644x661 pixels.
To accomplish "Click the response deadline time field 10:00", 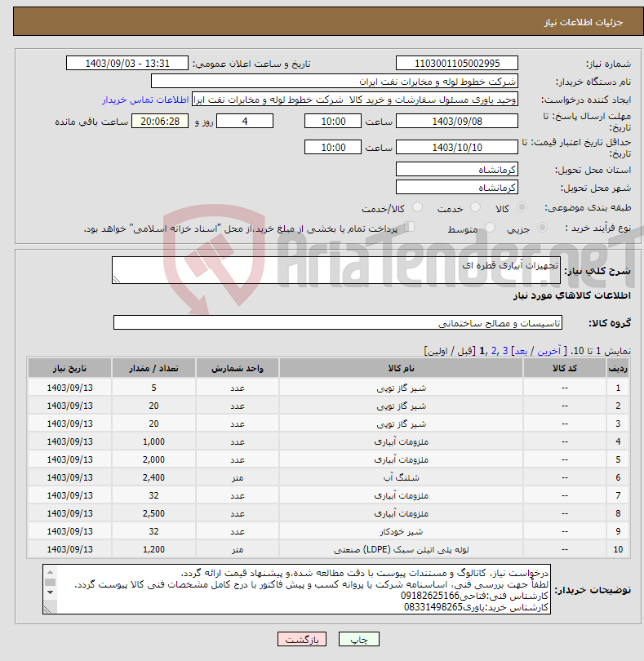I will pyautogui.click(x=333, y=122).
